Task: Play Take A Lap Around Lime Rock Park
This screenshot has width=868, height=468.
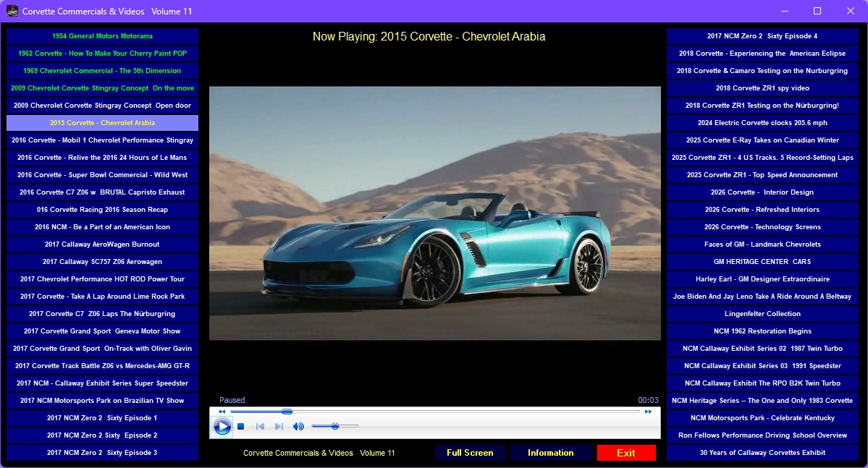Action: click(x=102, y=297)
